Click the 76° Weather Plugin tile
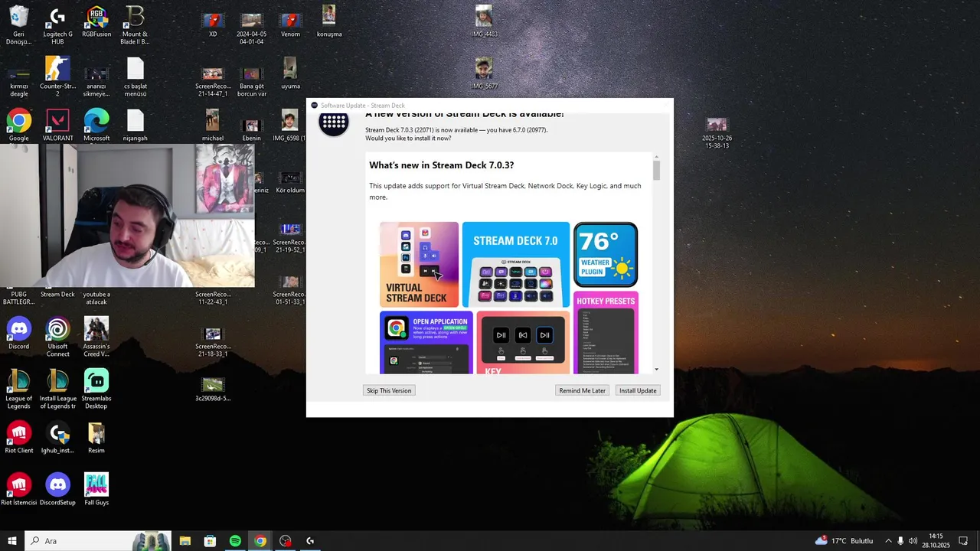 tap(606, 255)
